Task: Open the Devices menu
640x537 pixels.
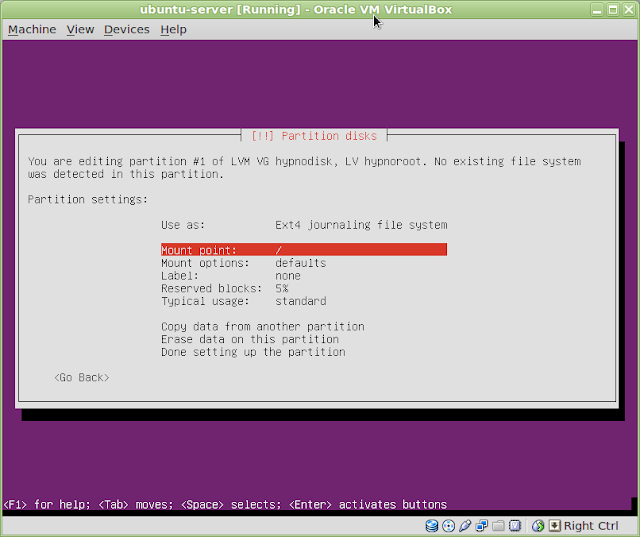Action: pos(127,29)
